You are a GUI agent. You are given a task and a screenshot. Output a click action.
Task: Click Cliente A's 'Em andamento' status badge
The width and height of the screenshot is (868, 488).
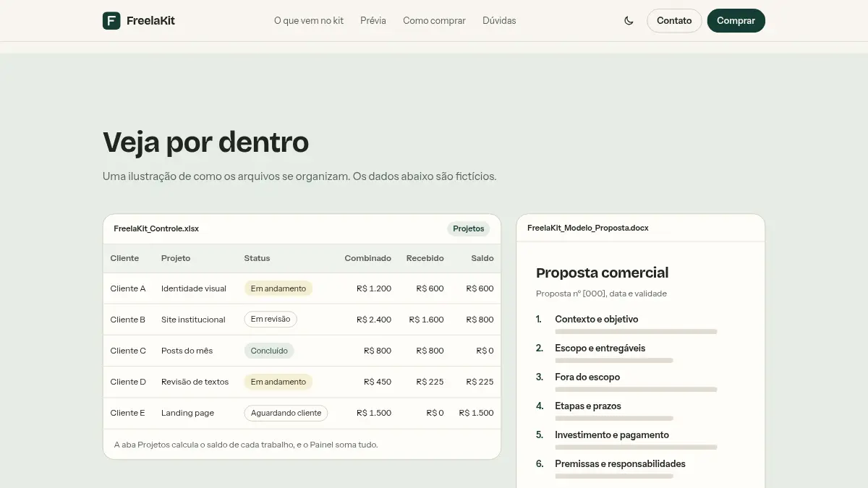[x=278, y=288]
